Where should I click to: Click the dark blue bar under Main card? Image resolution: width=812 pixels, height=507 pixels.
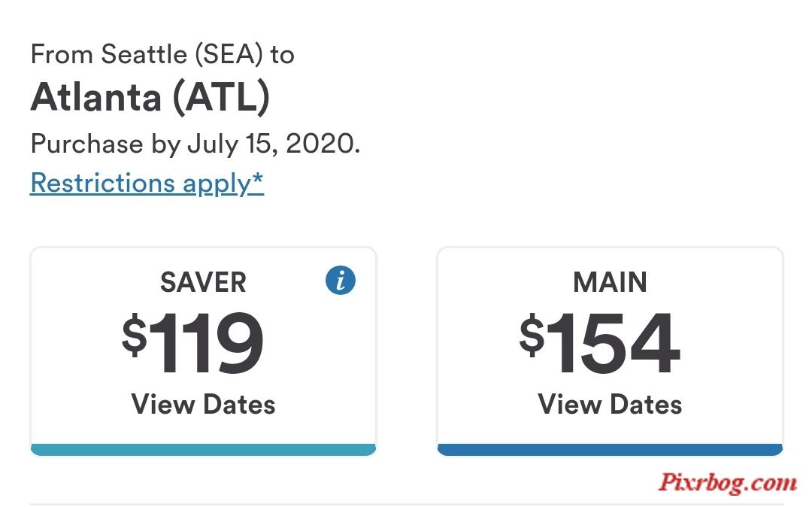610,450
